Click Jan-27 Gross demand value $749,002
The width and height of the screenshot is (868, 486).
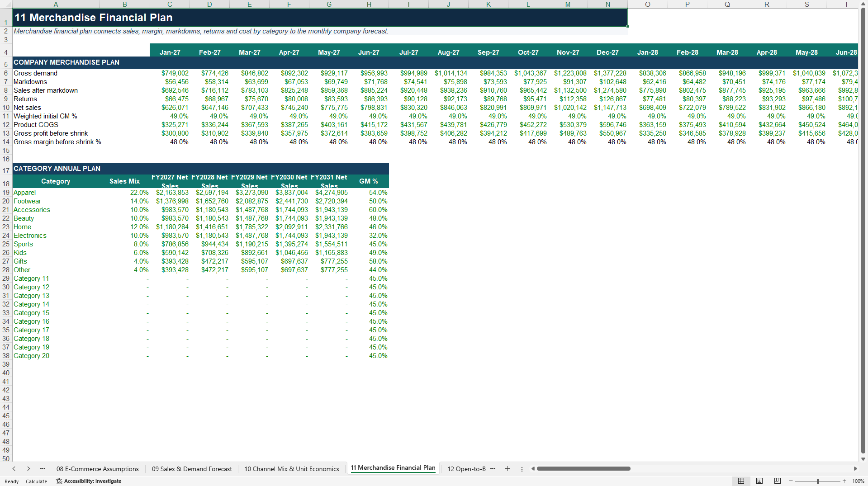(x=170, y=73)
